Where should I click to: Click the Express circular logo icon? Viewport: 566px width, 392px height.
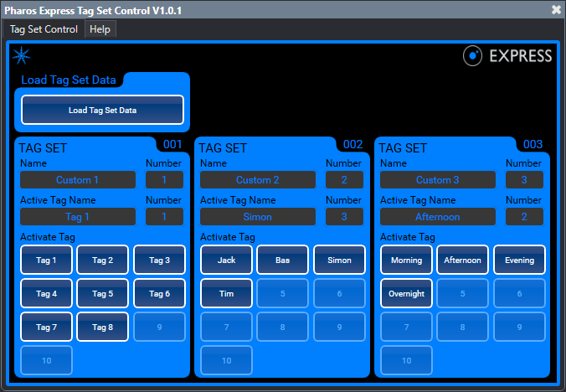tap(472, 56)
